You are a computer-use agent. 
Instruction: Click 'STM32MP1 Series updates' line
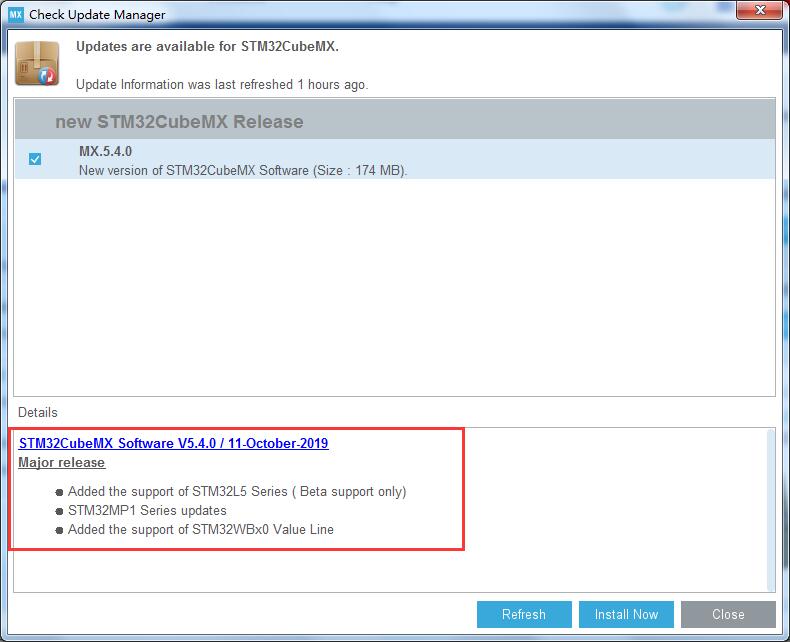tap(147, 510)
